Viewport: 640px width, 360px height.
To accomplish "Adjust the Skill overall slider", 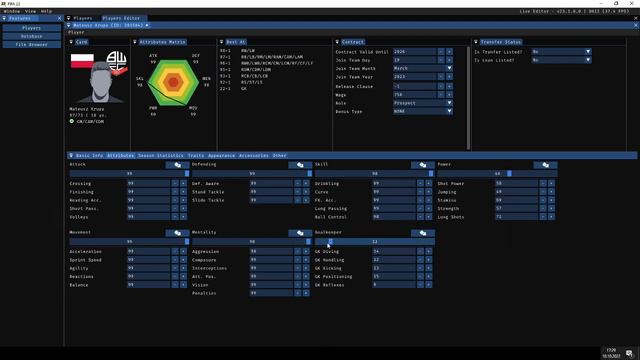I will (x=375, y=173).
